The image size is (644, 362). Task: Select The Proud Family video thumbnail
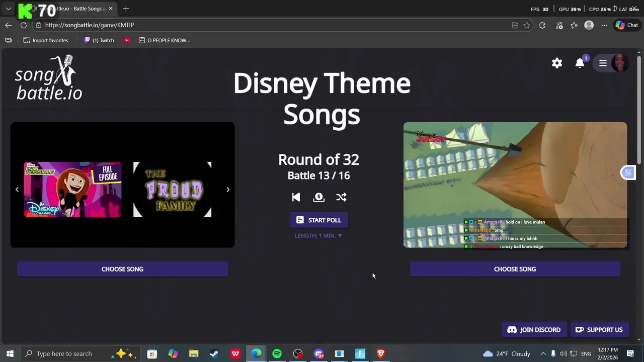172,190
